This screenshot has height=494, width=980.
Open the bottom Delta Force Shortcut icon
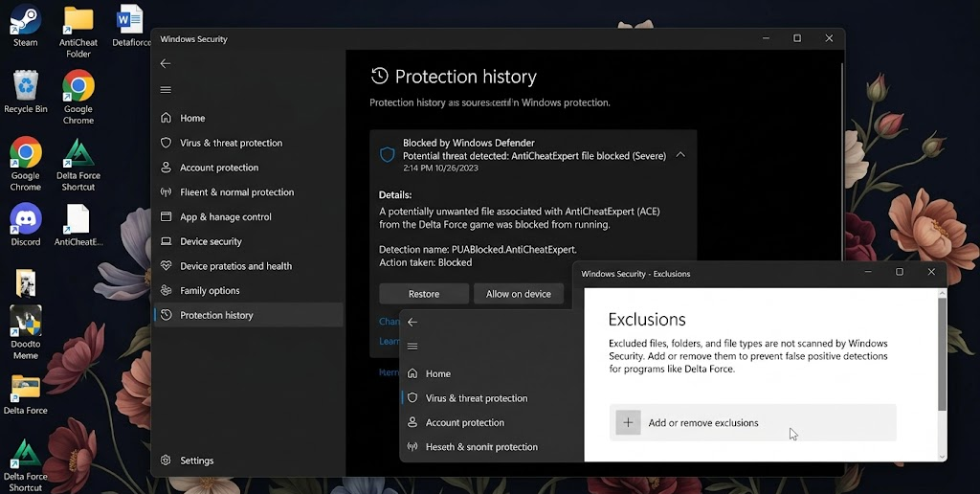[26, 465]
